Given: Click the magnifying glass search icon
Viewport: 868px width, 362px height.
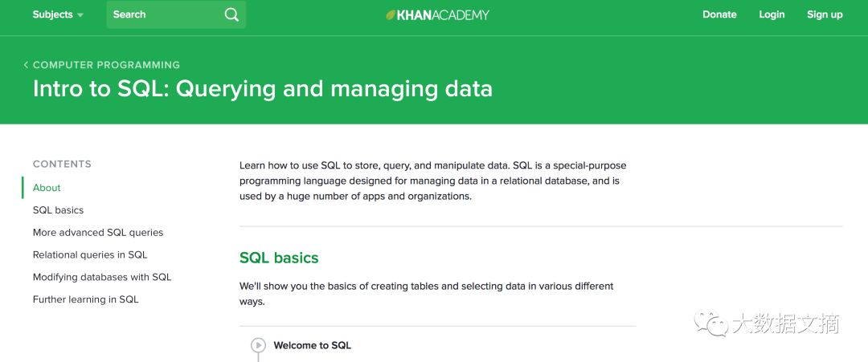Looking at the screenshot, I should [232, 15].
